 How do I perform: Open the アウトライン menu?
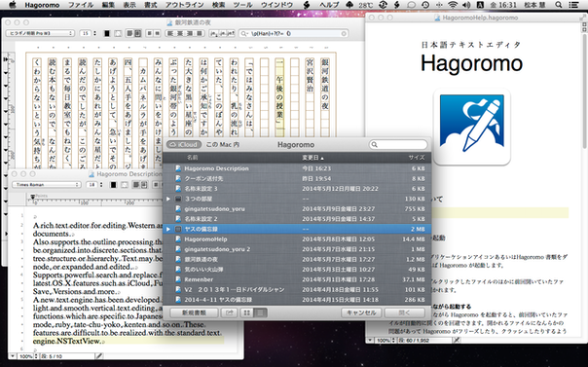click(x=185, y=5)
